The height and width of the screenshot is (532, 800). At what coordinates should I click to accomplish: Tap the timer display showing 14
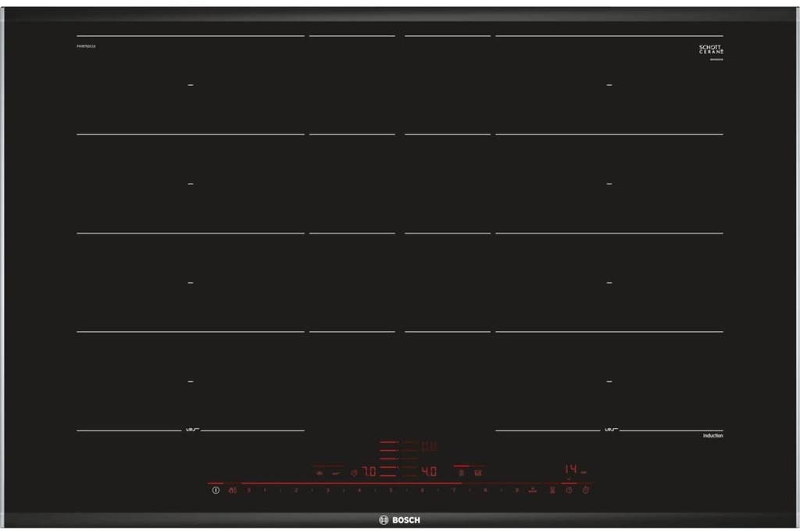point(571,469)
